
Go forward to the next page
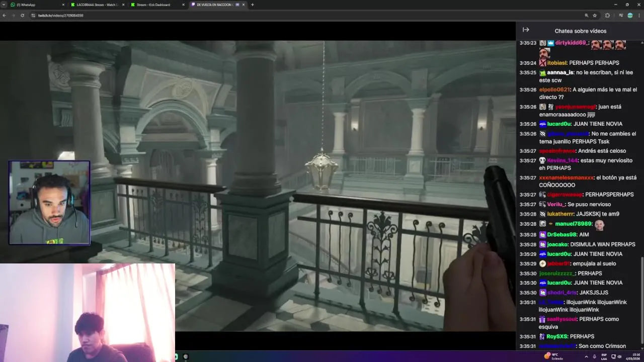point(13,15)
